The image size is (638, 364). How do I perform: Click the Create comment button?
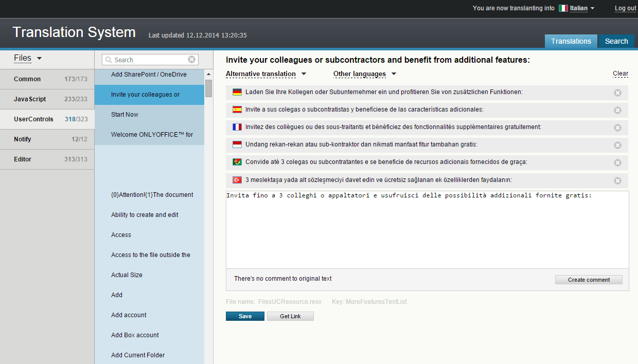(589, 280)
